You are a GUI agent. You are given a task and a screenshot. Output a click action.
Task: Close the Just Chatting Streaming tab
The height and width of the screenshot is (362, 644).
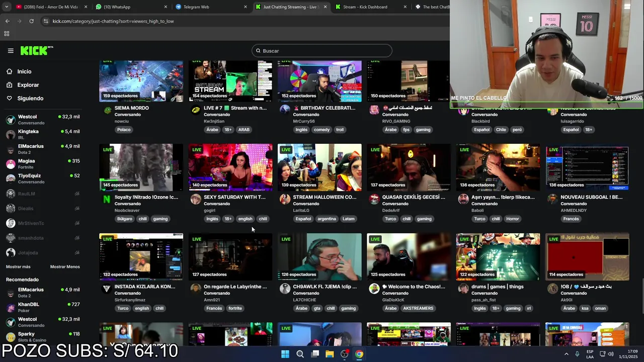(x=325, y=7)
